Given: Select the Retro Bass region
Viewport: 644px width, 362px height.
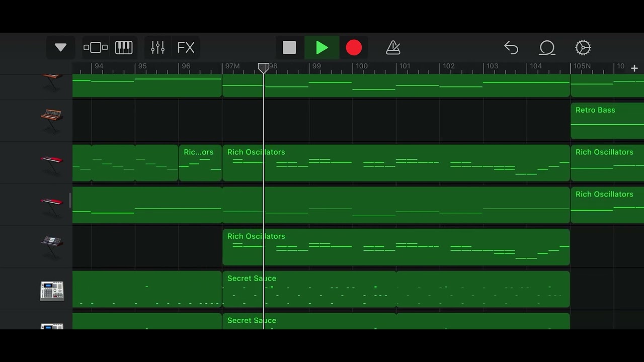Looking at the screenshot, I should click(607, 121).
